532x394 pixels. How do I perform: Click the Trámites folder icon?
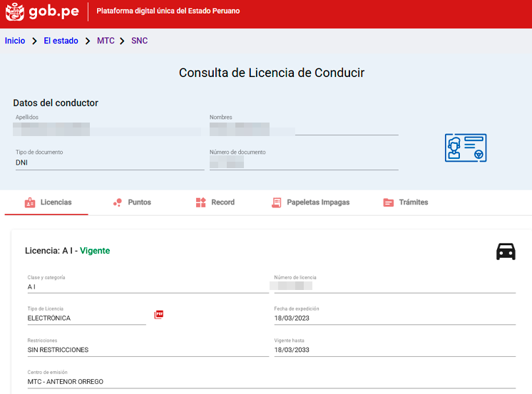pos(389,202)
